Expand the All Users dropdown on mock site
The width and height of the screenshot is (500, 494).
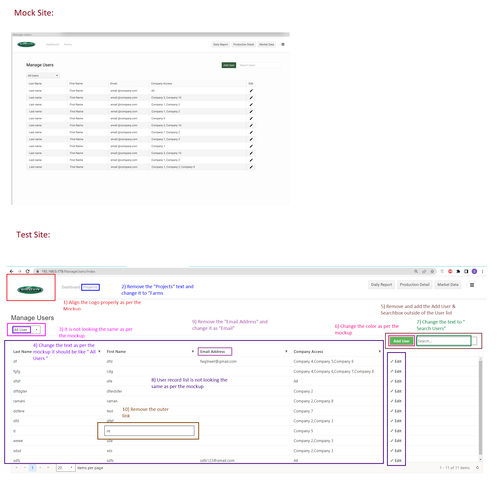[43, 76]
